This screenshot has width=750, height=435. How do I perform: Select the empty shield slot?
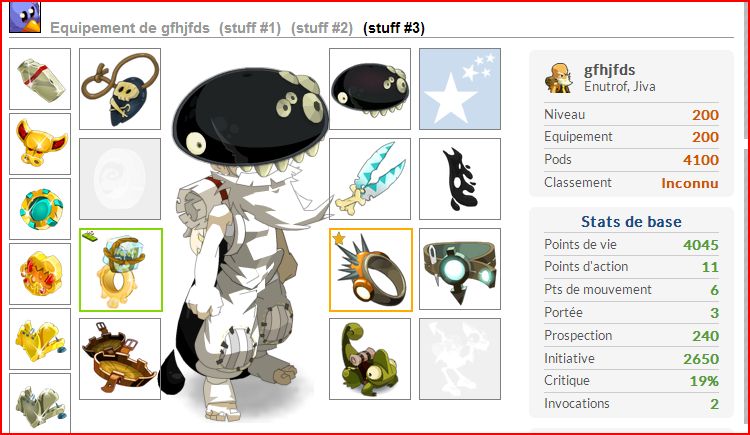tap(120, 179)
